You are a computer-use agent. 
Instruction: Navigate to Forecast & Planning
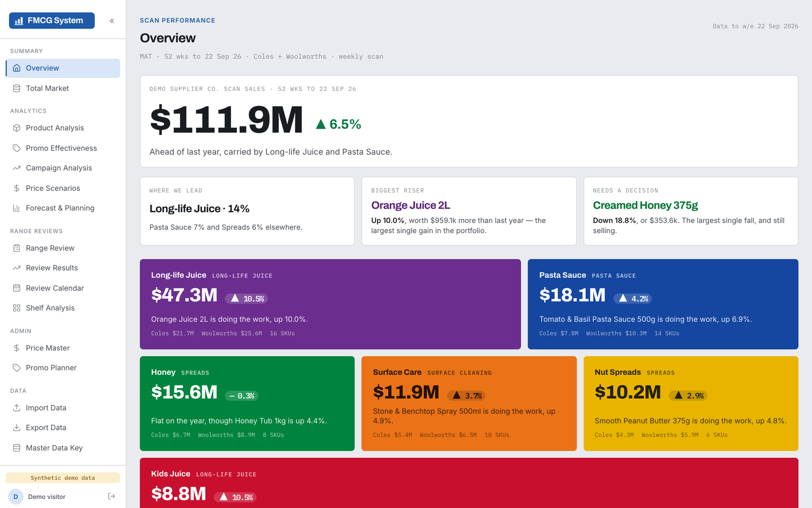63,208
